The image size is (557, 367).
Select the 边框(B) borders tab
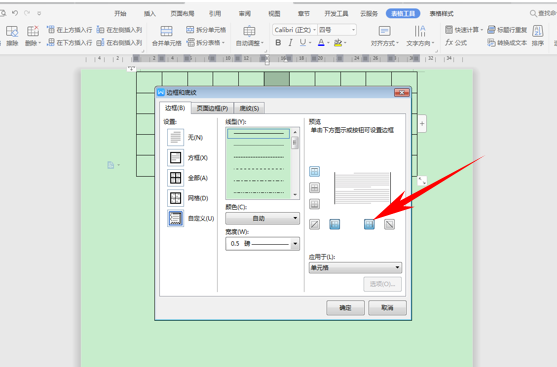(x=175, y=108)
